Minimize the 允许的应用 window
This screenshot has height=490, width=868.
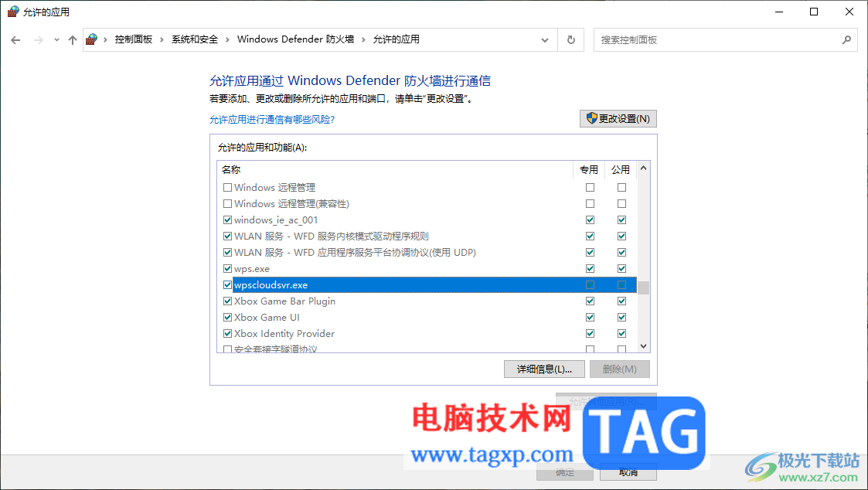tap(779, 12)
